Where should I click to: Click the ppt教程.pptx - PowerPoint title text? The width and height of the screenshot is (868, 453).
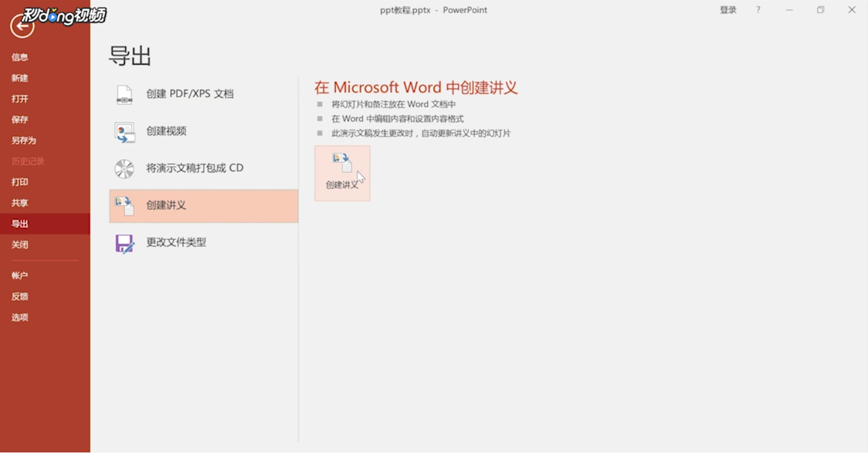coord(433,10)
